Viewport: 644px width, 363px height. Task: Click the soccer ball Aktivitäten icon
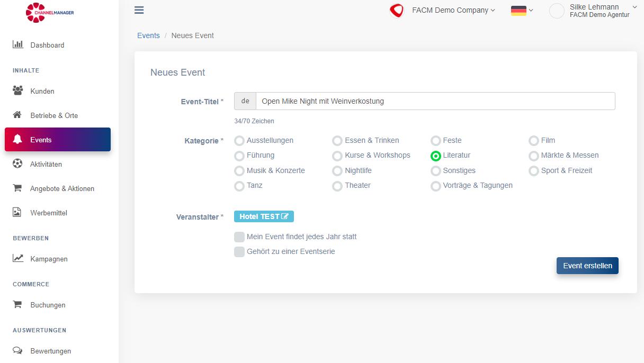[x=17, y=164]
